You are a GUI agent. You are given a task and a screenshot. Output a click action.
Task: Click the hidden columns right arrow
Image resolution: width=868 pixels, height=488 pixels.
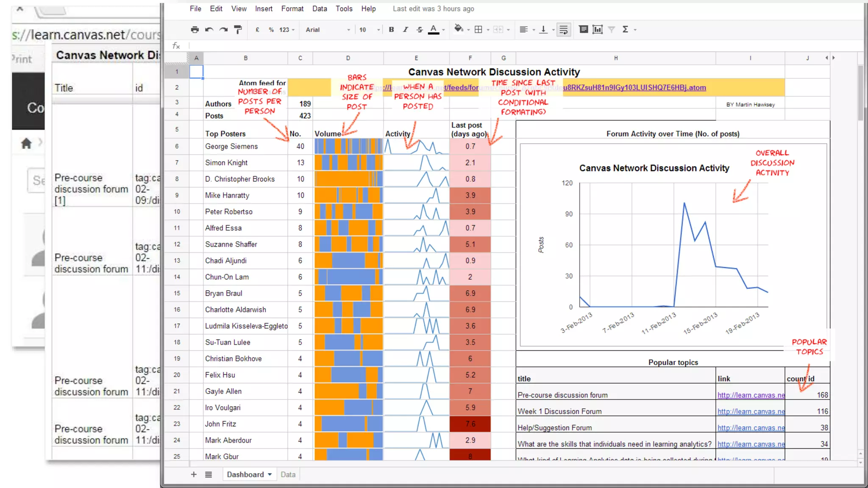click(x=834, y=58)
